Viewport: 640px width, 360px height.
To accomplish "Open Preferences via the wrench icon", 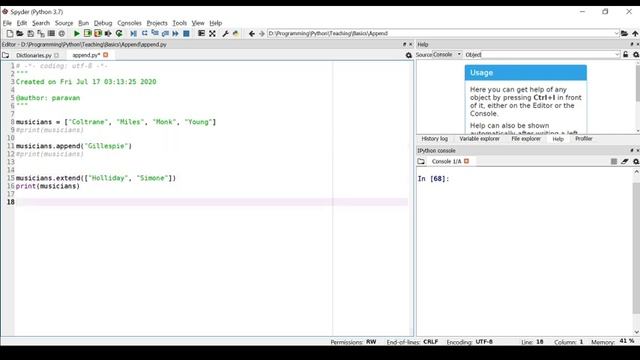I will 225,33.
